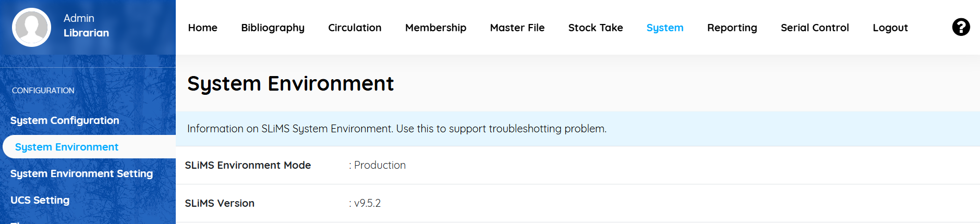
Task: Open System Configuration in sidebar
Action: tap(65, 120)
